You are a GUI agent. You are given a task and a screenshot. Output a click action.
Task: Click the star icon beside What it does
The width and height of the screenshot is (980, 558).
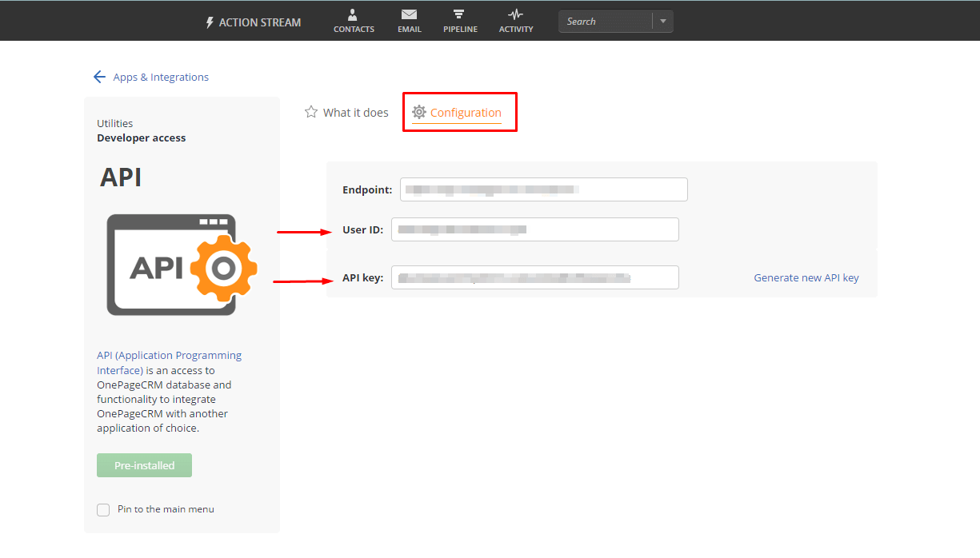pyautogui.click(x=310, y=112)
